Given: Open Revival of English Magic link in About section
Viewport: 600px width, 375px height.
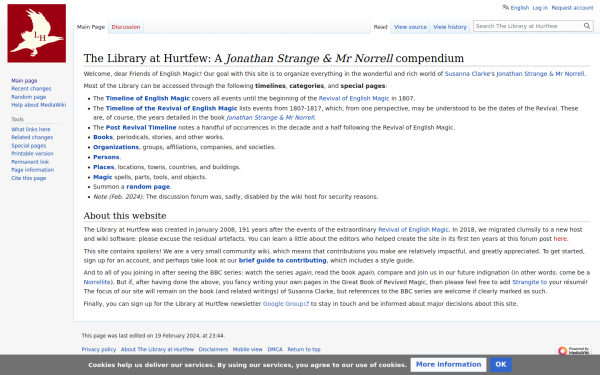Looking at the screenshot, I should [x=413, y=230].
